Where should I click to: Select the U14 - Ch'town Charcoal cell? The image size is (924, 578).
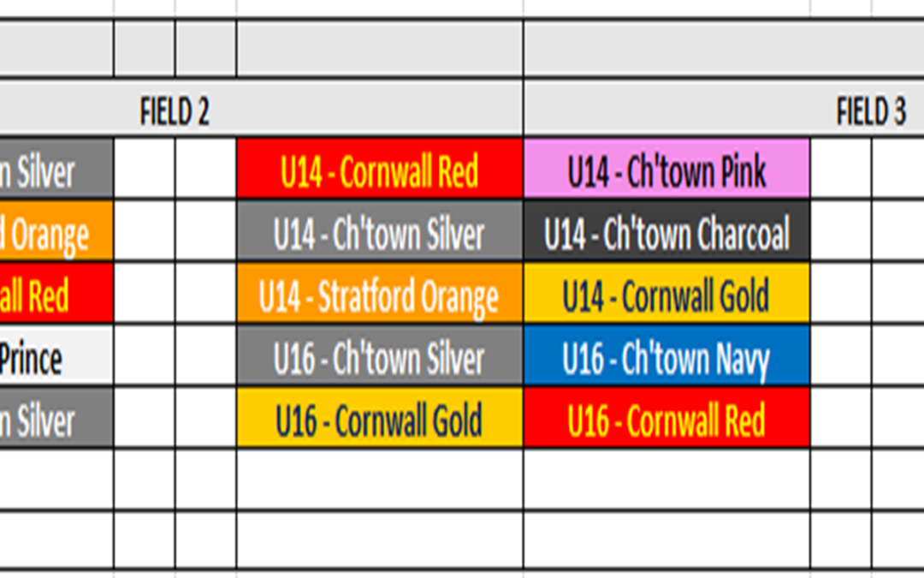click(666, 230)
